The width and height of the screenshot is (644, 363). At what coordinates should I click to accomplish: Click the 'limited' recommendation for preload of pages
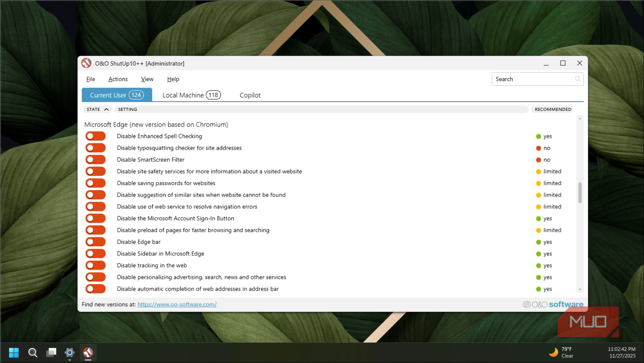pyautogui.click(x=552, y=230)
